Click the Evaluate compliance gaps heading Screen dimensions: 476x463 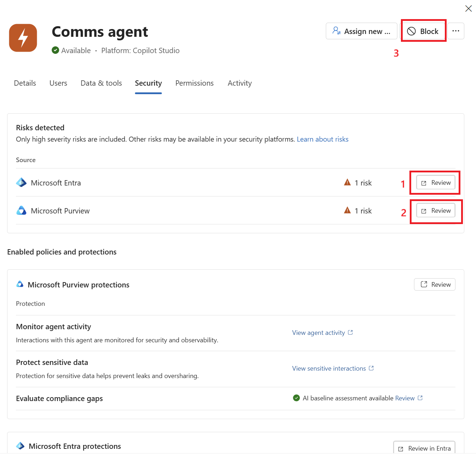(x=59, y=399)
